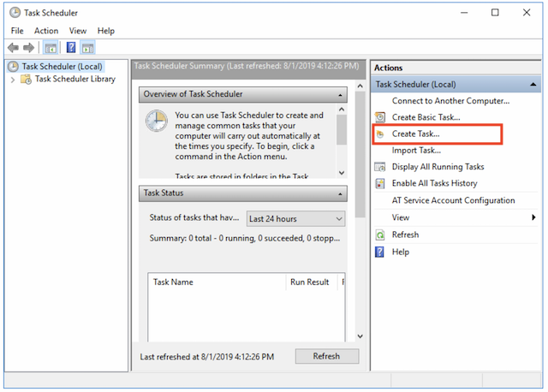Open the File menu
The height and width of the screenshot is (392, 548).
point(17,31)
